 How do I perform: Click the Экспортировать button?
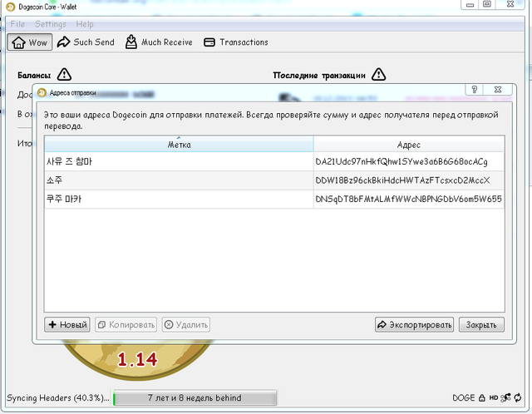414,325
